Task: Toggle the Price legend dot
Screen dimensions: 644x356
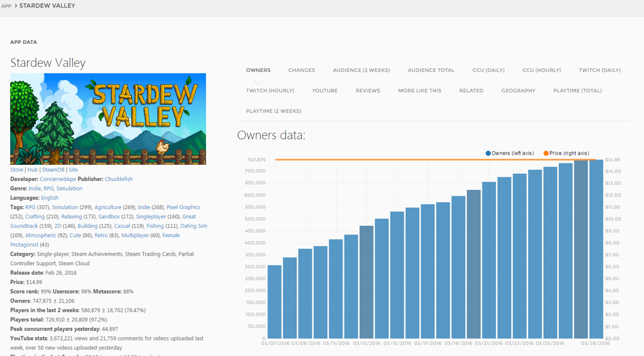Action: click(546, 153)
